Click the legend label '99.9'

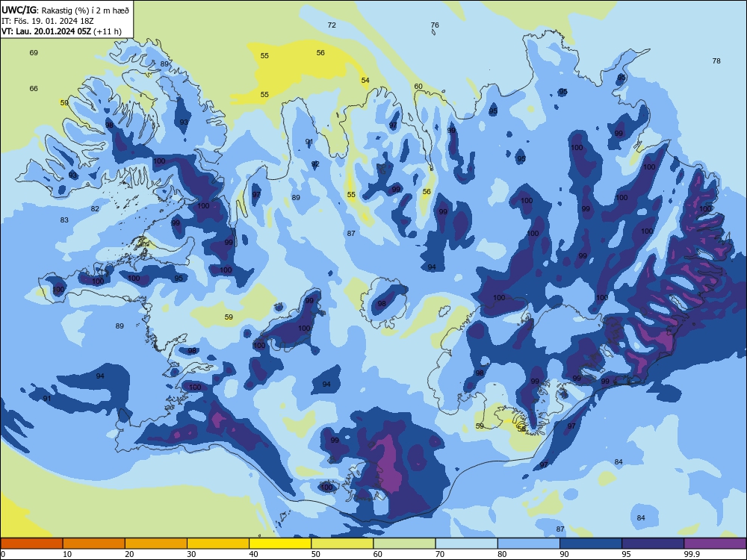[x=692, y=554]
